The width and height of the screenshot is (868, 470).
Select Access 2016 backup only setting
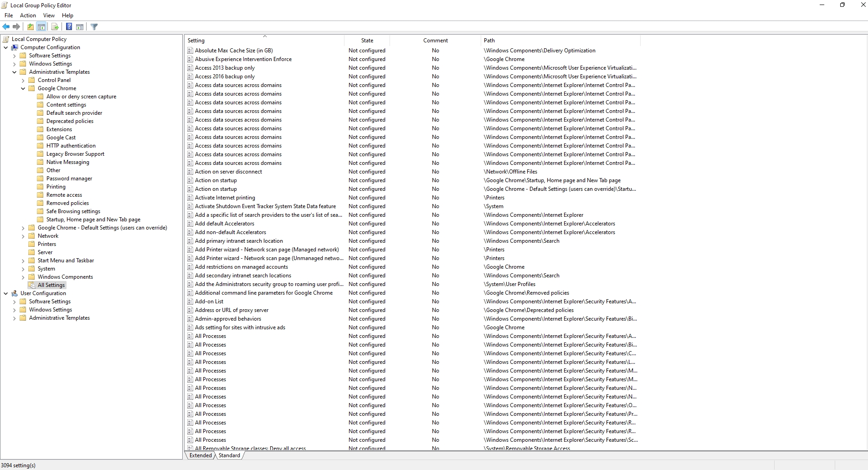tap(225, 77)
